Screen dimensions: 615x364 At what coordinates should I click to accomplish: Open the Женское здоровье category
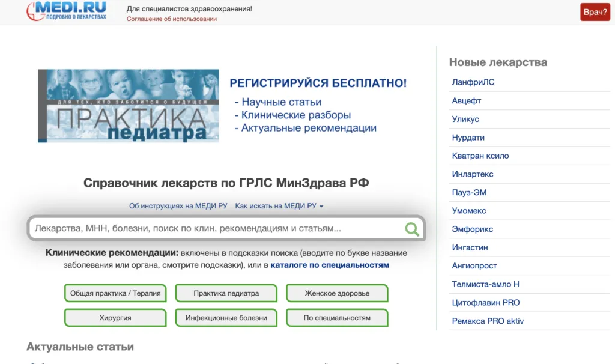tap(337, 293)
